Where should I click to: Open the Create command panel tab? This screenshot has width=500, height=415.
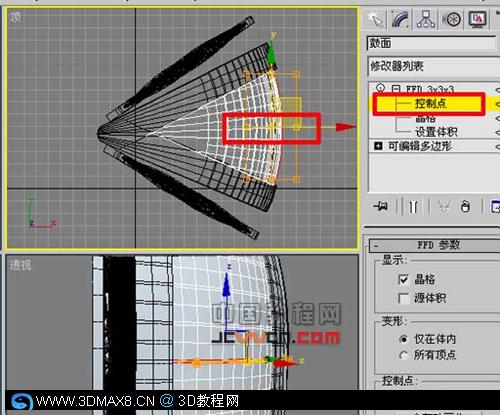(x=376, y=20)
